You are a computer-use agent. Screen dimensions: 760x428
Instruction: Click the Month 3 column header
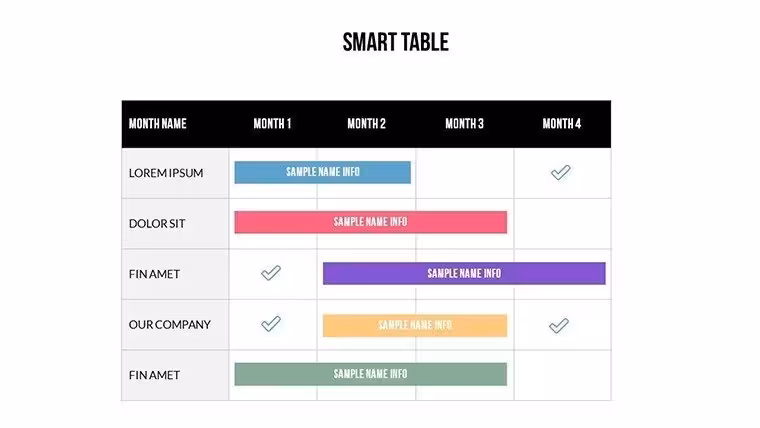[x=464, y=124]
